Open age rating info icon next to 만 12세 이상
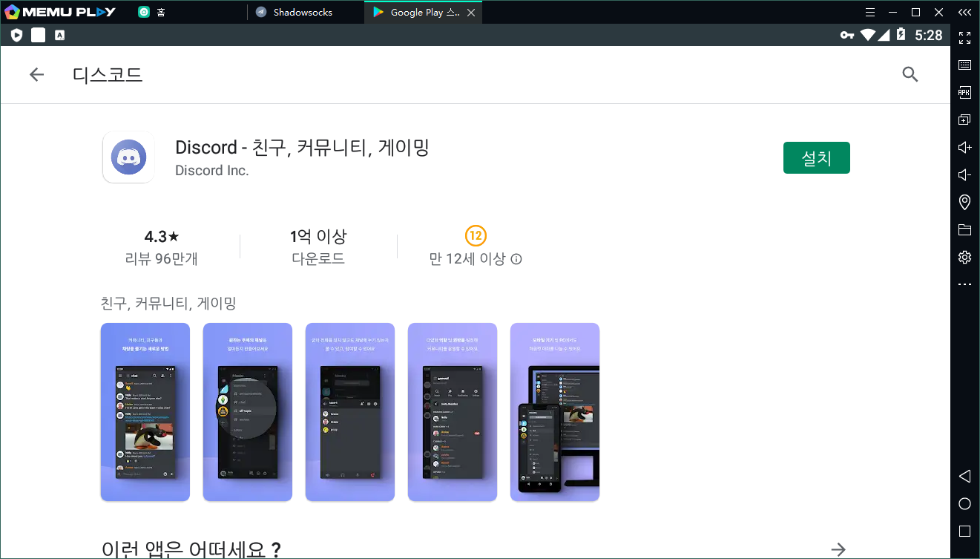This screenshot has height=559, width=980. 516,260
